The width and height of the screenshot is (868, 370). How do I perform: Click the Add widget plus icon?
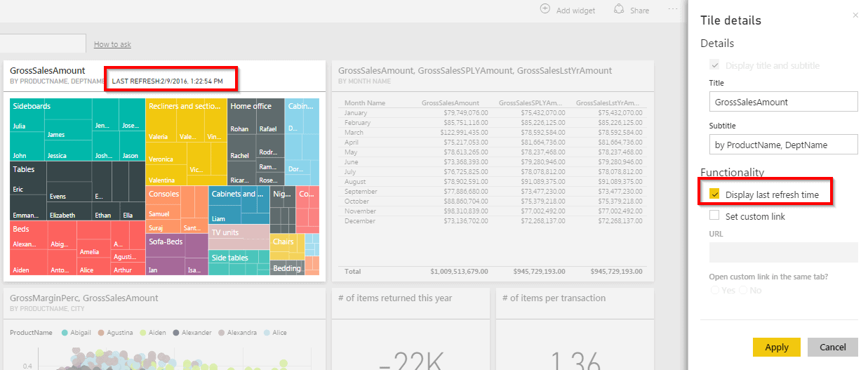coord(545,10)
